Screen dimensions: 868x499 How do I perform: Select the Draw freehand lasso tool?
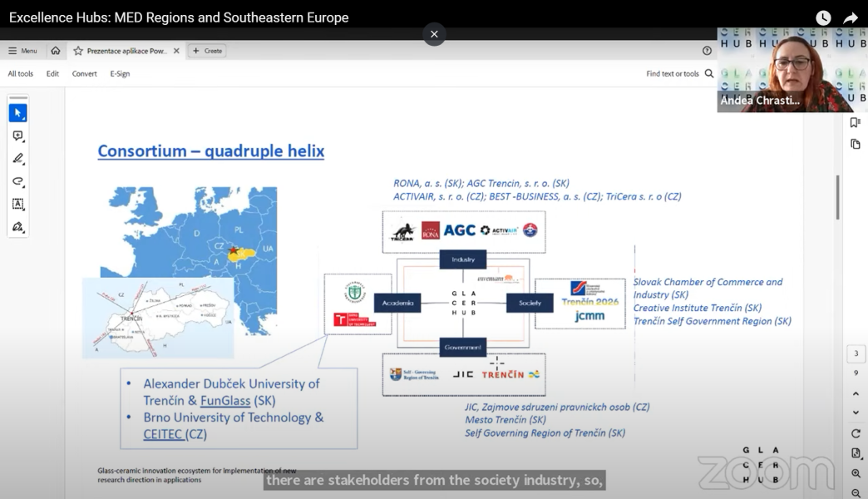[x=17, y=181]
